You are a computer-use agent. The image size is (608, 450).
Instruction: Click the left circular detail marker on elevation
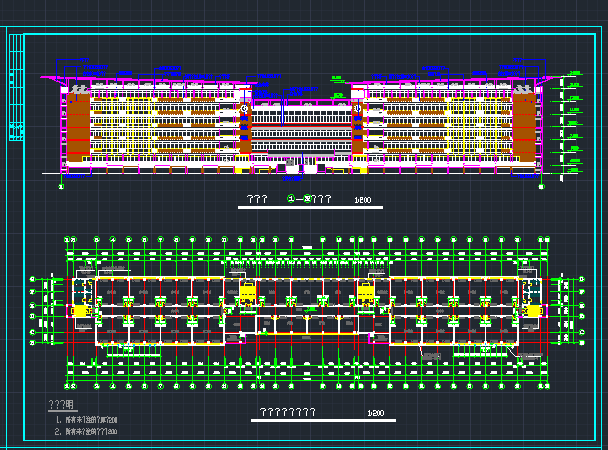coord(245,107)
